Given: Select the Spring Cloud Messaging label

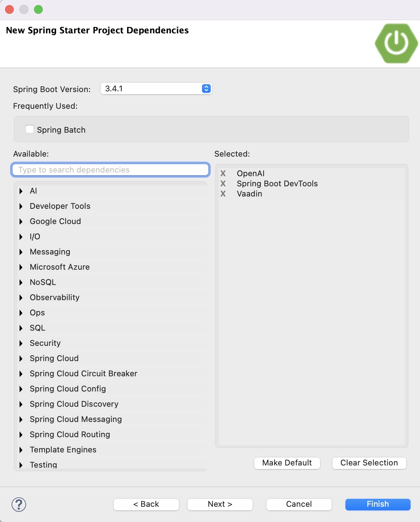Looking at the screenshot, I should [x=76, y=419].
